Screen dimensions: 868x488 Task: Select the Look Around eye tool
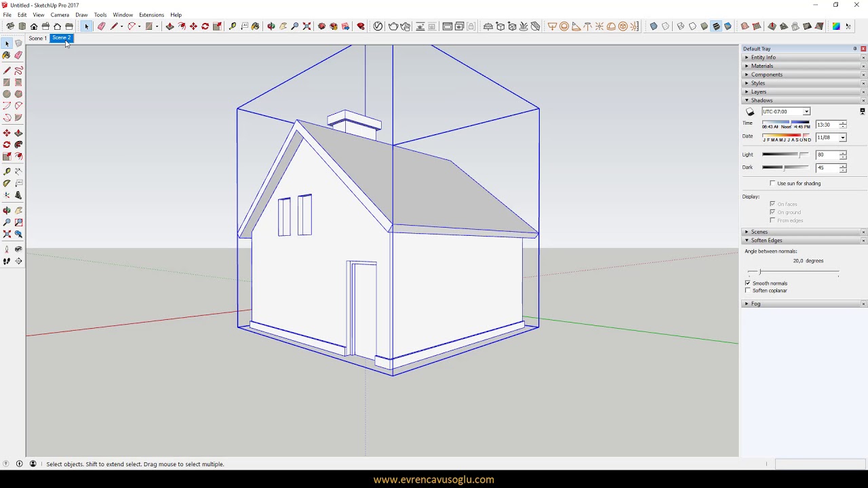tap(18, 249)
